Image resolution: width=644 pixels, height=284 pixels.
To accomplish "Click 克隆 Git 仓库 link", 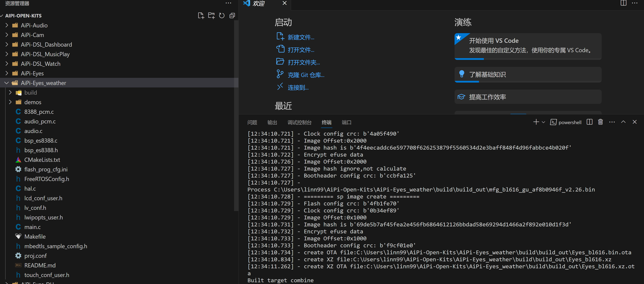I will coord(306,75).
